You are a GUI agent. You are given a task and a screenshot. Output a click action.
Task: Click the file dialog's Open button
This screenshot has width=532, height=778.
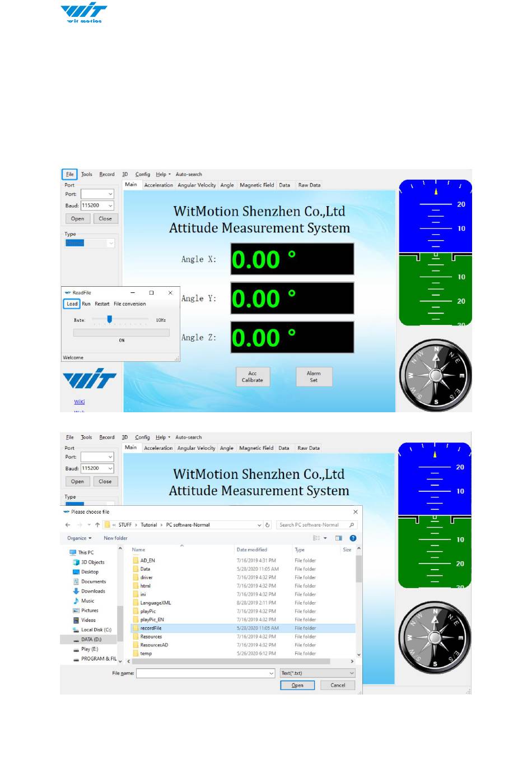coord(297,685)
